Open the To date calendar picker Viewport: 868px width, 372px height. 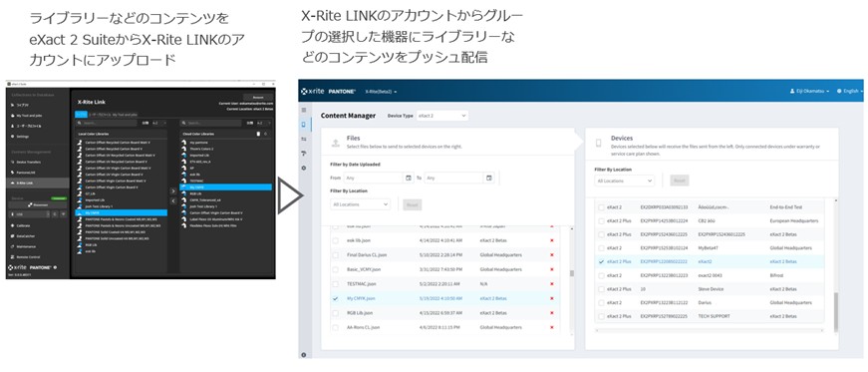(488, 178)
